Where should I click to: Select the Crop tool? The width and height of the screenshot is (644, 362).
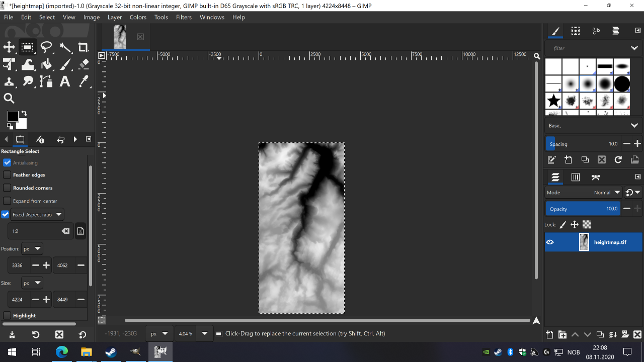pos(84,47)
